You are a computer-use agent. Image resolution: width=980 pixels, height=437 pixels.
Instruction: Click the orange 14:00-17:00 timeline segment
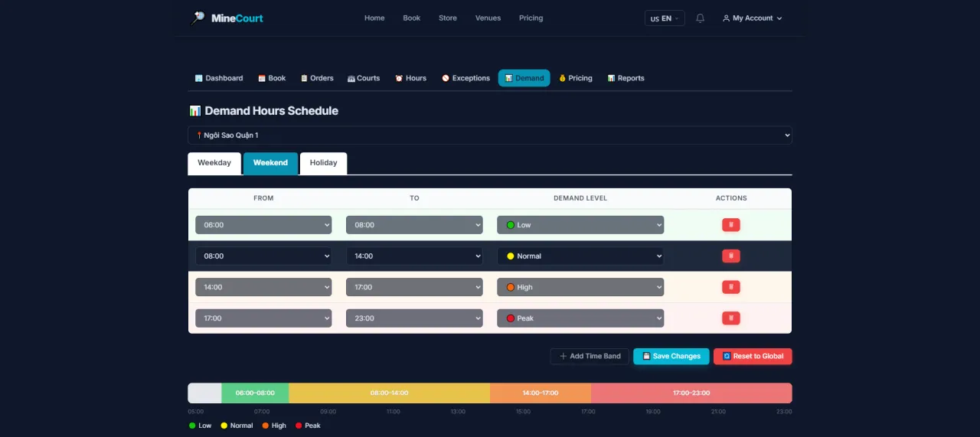tap(541, 393)
